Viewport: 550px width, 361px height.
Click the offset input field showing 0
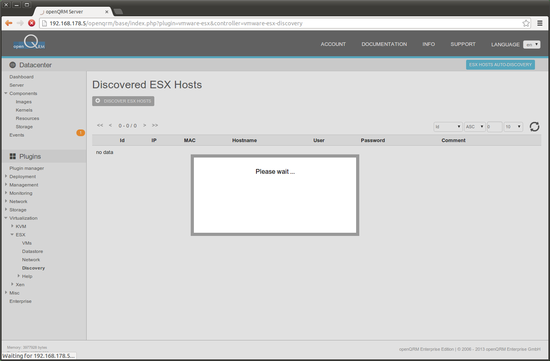point(494,127)
